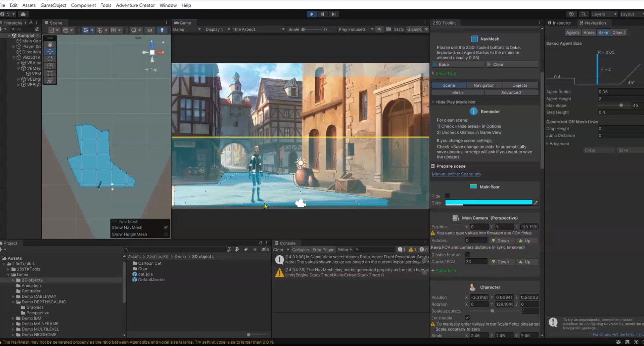644x346 pixels.
Task: Enable the Show HeightMesh checkbox
Action: tap(165, 234)
